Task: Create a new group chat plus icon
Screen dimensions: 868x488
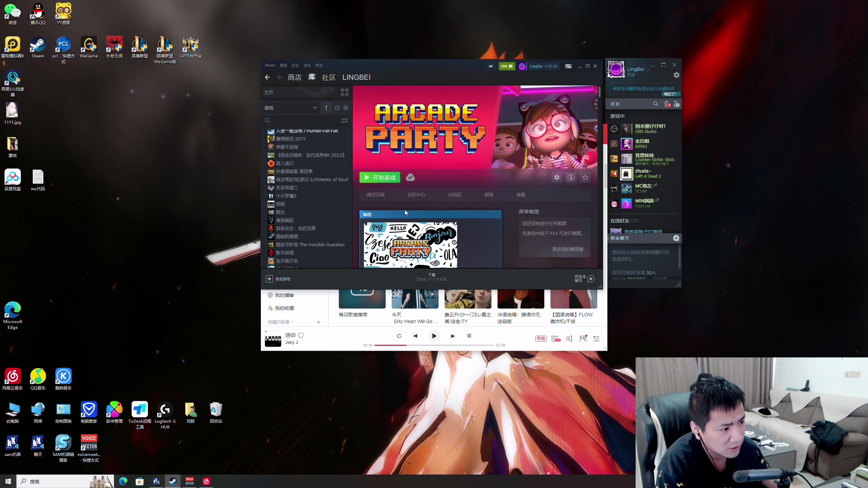Action: pos(676,238)
